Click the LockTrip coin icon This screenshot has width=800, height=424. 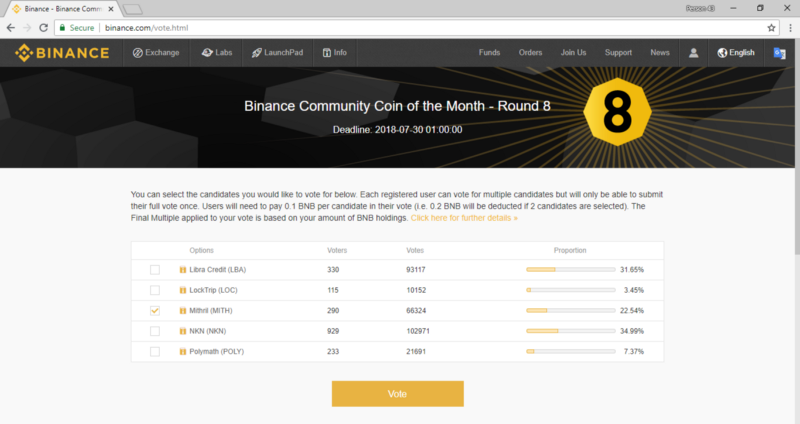pos(183,290)
